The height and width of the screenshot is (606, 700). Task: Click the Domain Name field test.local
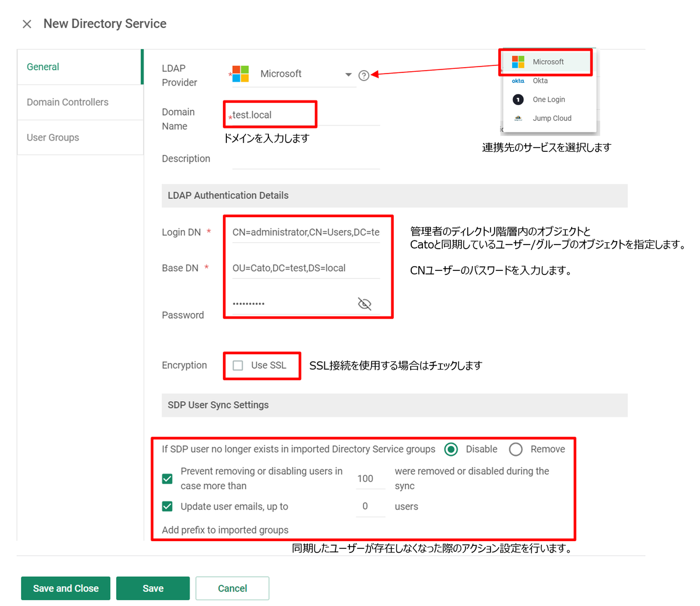pos(306,115)
